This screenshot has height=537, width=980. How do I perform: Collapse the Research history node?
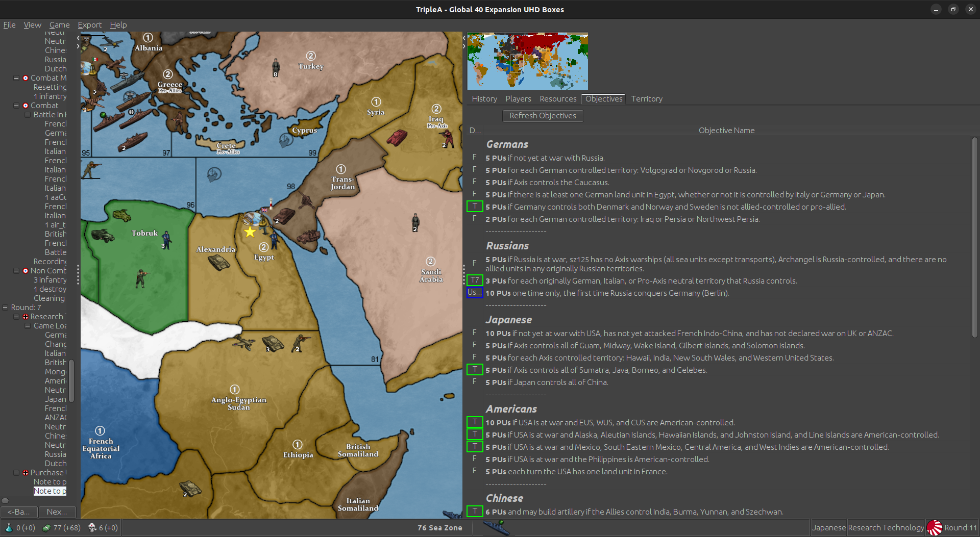tap(16, 317)
